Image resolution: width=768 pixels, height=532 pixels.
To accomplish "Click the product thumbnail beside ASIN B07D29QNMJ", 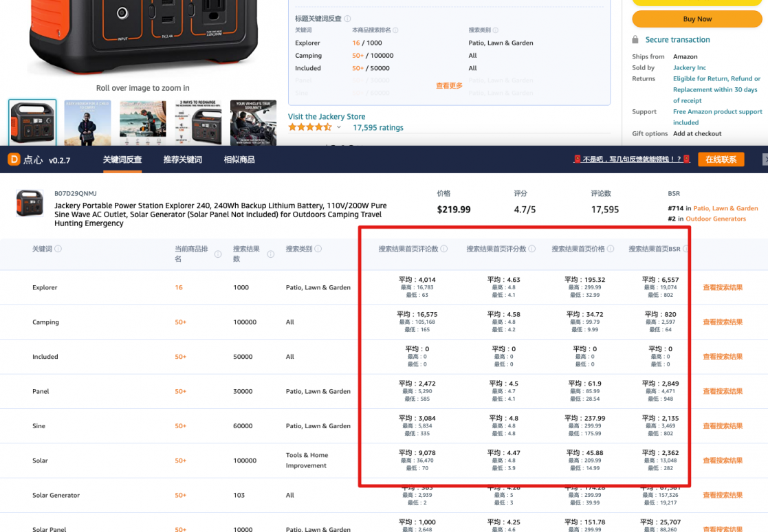I will (30, 203).
